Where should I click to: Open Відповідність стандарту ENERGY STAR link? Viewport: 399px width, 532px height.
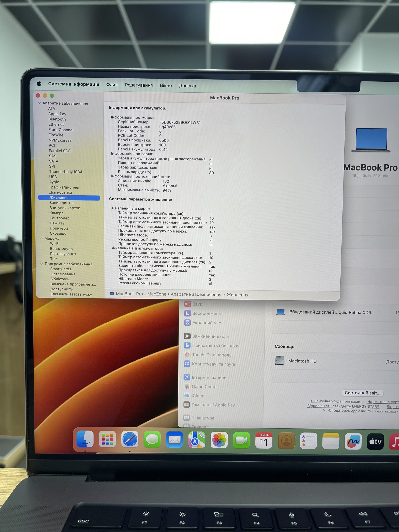coord(343,406)
